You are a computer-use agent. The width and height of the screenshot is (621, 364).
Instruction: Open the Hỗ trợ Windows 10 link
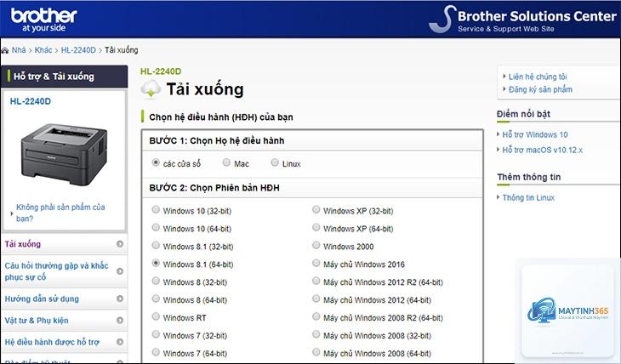(x=535, y=134)
